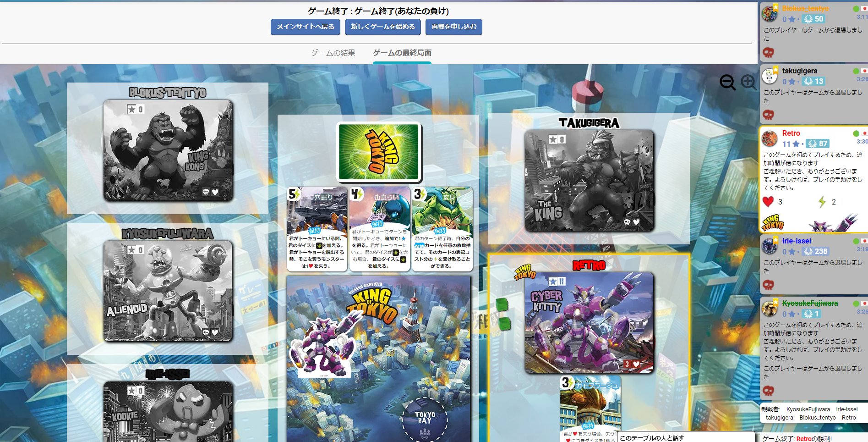Select the 穴掘り power card
The width and height of the screenshot is (868, 442).
point(317,228)
